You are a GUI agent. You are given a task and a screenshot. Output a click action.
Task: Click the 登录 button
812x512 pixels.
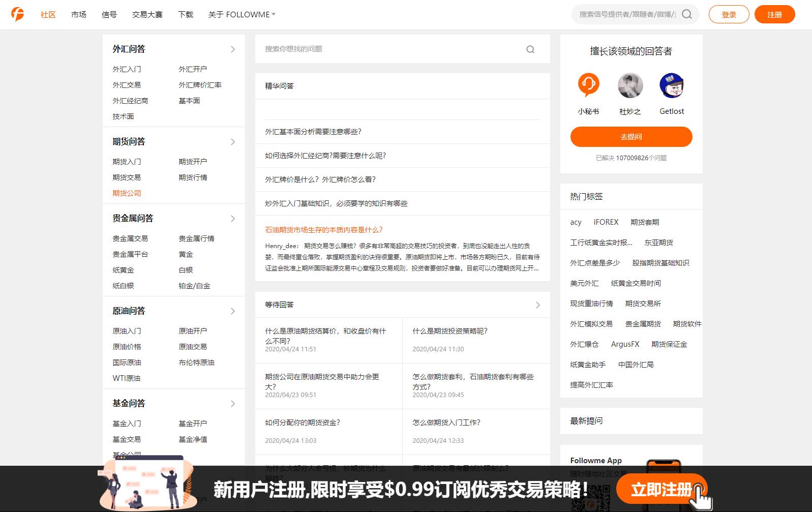[x=729, y=15]
